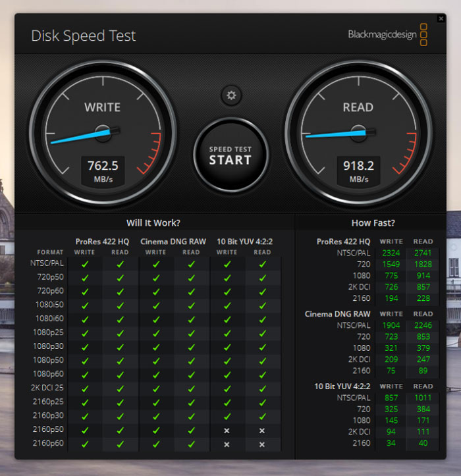Click the 10 Bit YUV write X for 2160p50
Viewport: 461px width, 476px height.
(227, 430)
